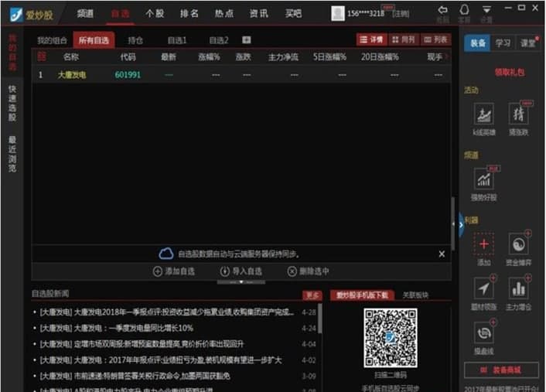Open the 个股 menu
The height and width of the screenshot is (392, 546).
tap(155, 14)
